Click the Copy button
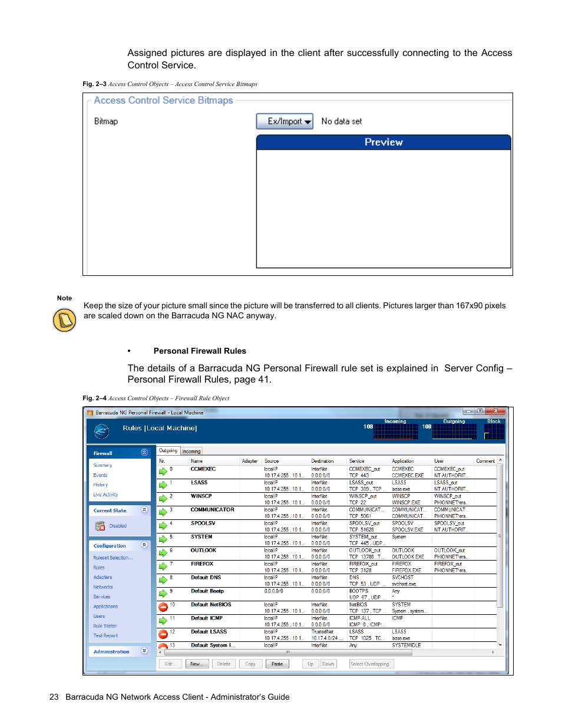Screen dimensions: 562x728 point(250,664)
